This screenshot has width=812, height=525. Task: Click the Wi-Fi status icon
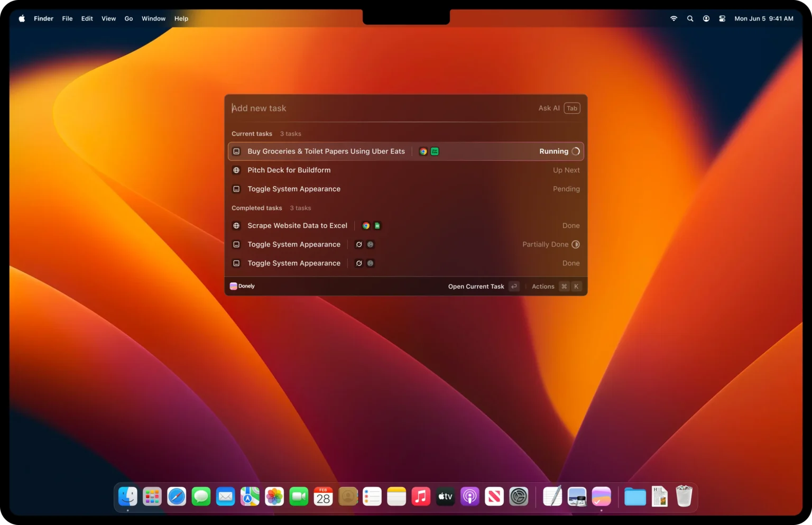point(673,19)
